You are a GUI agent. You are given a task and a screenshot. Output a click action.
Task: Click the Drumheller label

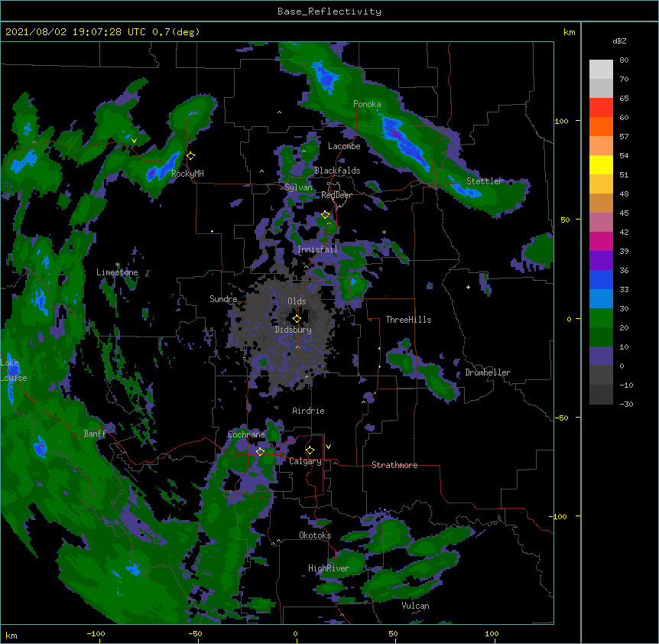point(488,372)
